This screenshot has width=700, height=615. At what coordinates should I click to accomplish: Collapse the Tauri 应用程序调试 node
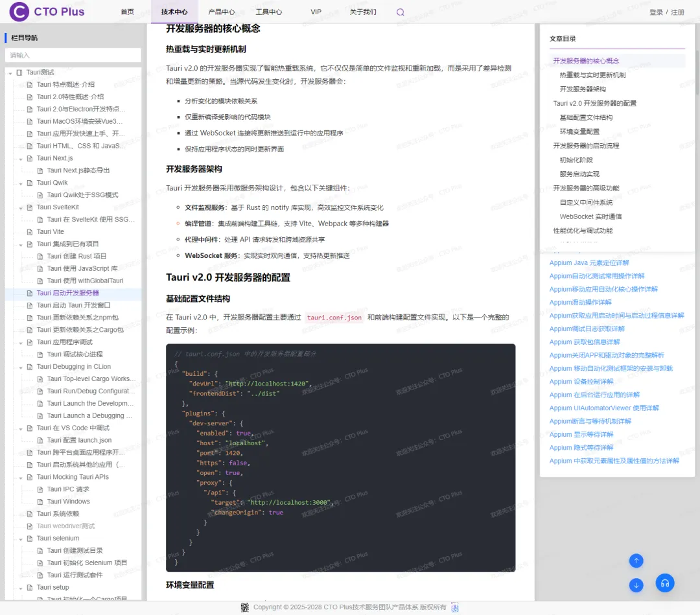(21, 343)
